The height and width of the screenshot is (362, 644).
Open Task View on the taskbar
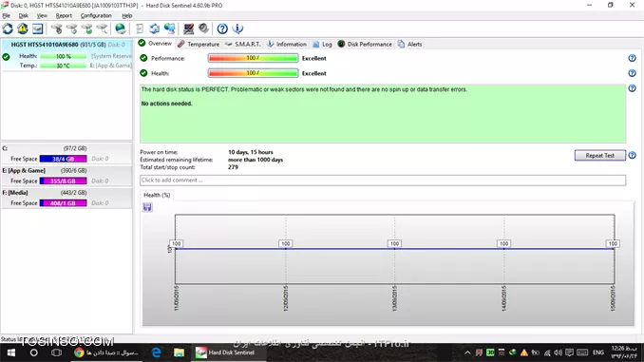[x=56, y=352]
